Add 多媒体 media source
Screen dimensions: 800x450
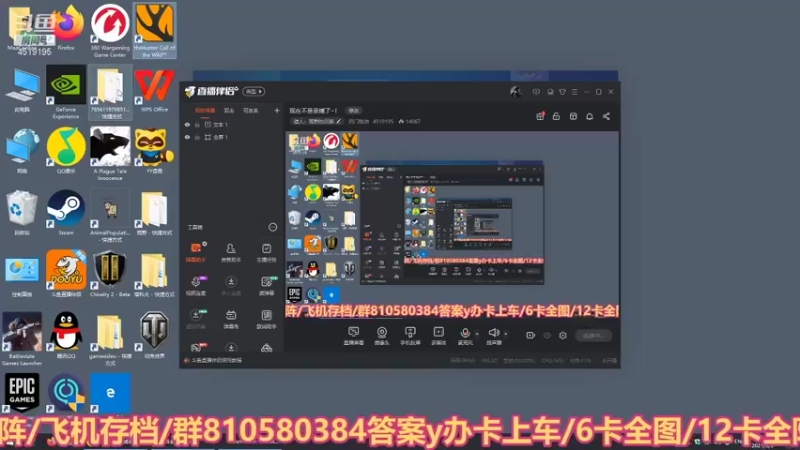click(x=438, y=336)
